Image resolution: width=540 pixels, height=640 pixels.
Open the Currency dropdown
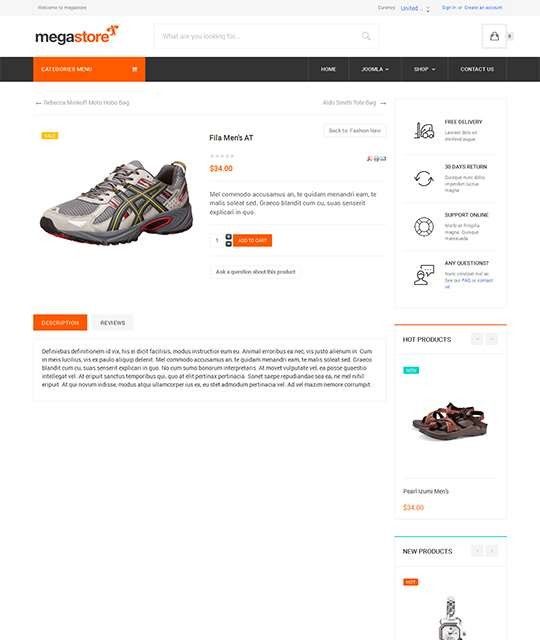(415, 8)
